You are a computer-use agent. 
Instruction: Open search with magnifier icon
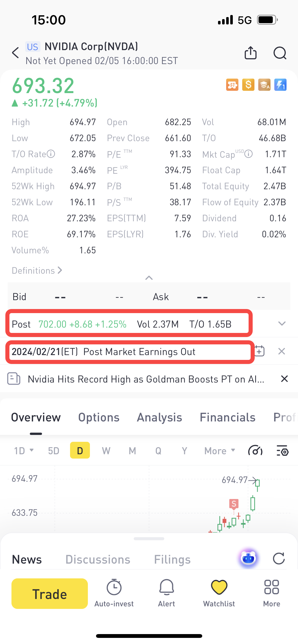click(280, 53)
